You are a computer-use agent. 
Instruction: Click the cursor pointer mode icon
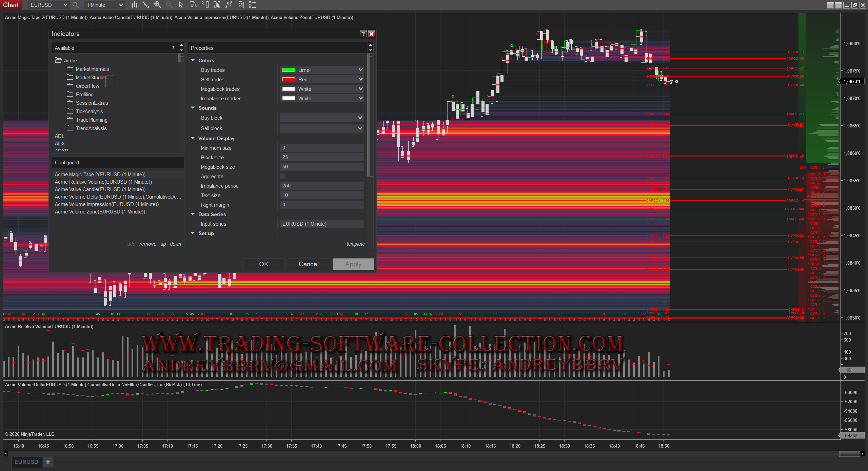point(181,5)
